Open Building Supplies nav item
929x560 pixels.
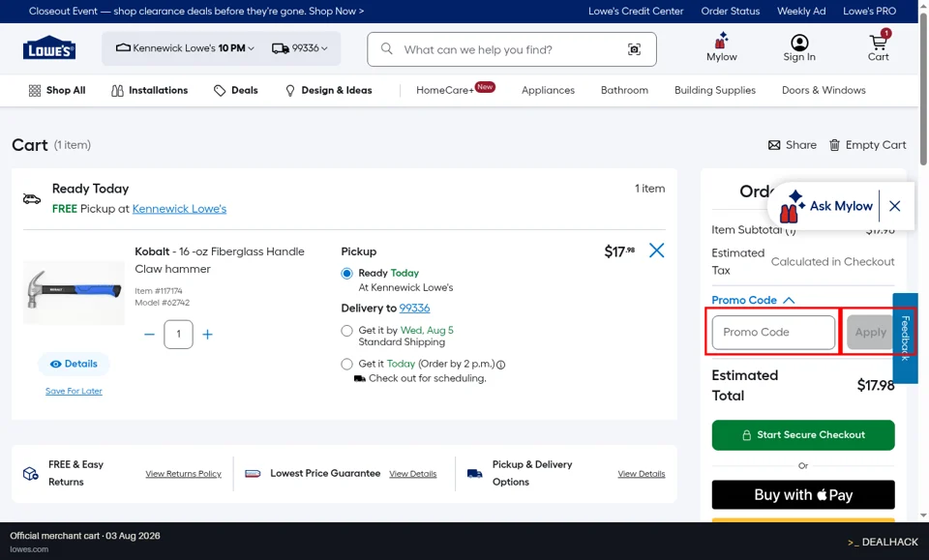[715, 91]
